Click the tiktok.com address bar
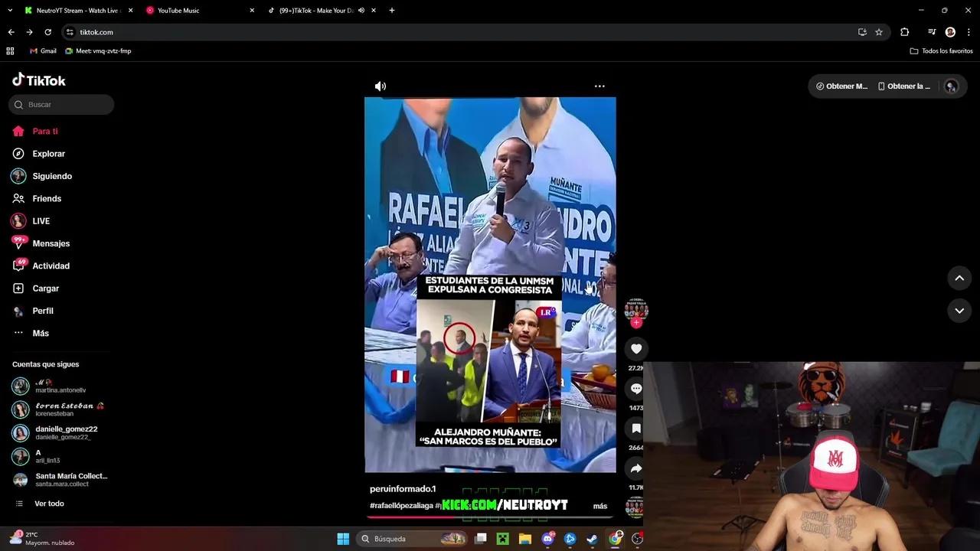Viewport: 980px width, 551px height. (x=475, y=32)
